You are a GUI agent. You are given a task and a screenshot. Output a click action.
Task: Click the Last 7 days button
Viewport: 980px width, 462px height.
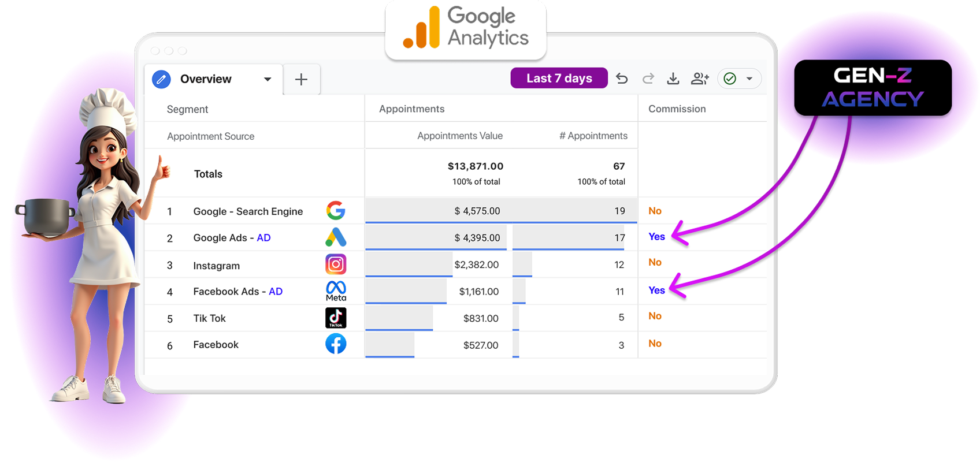coord(559,78)
